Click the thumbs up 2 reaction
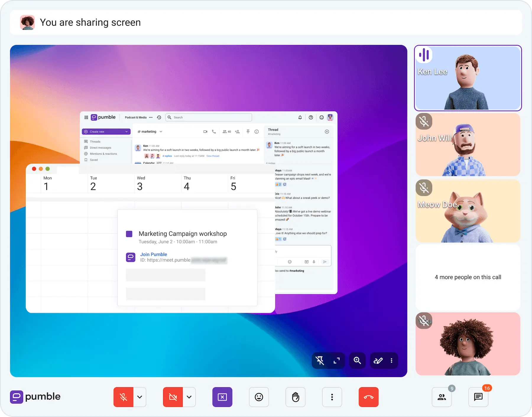 coord(278,184)
